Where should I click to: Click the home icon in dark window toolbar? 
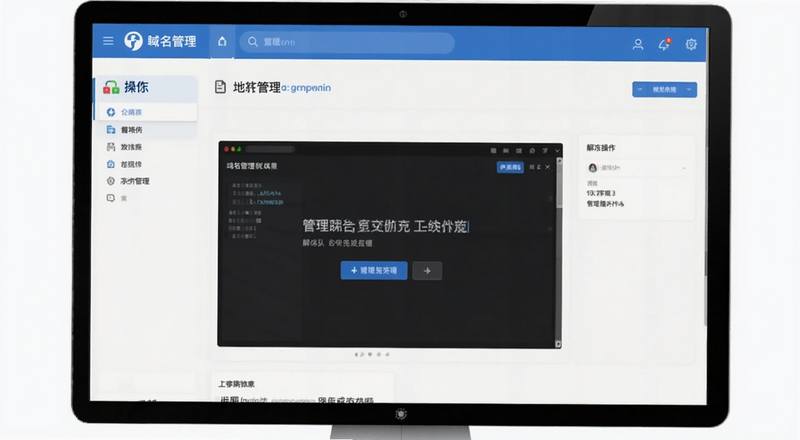point(532,151)
